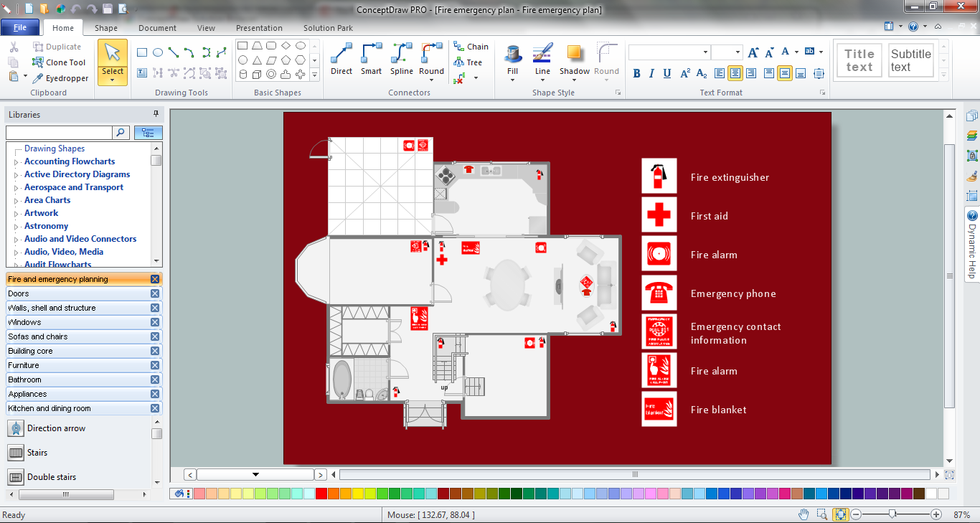The image size is (980, 523).
Task: Pin the Libraries panel
Action: [x=156, y=114]
